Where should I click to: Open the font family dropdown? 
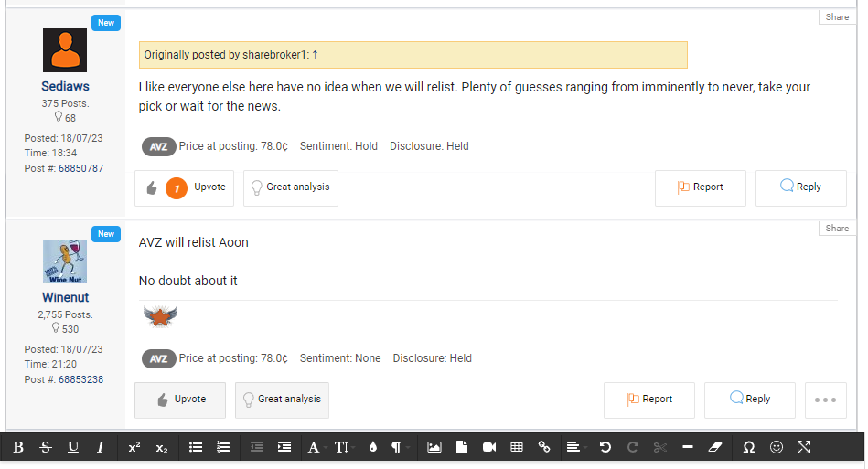315,447
